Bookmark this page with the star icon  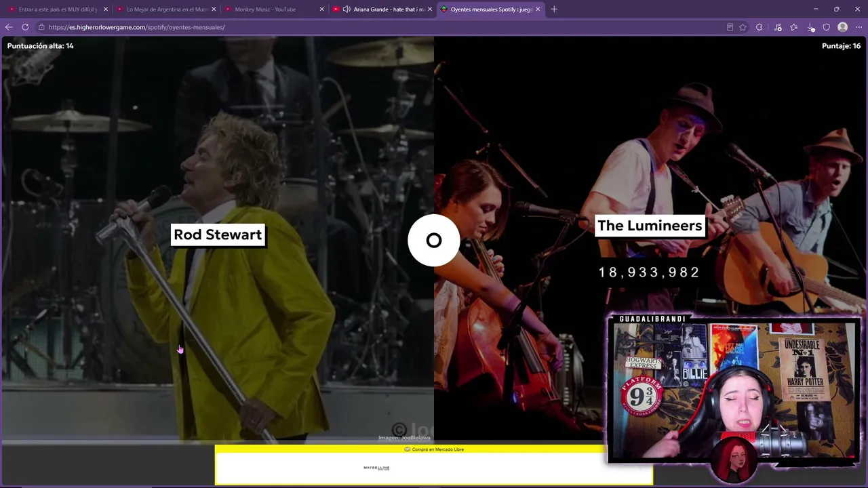point(743,27)
